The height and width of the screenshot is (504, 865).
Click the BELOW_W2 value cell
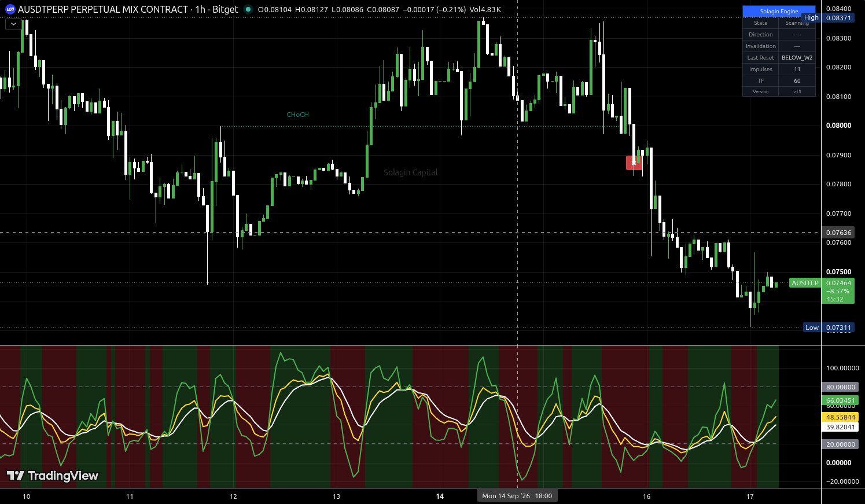point(797,58)
